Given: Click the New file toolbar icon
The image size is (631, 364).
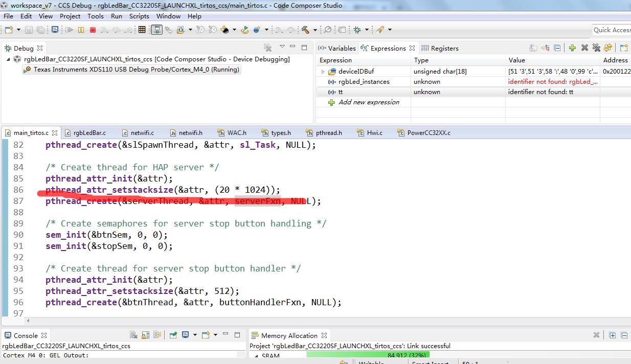Looking at the screenshot, I should tap(8, 30).
